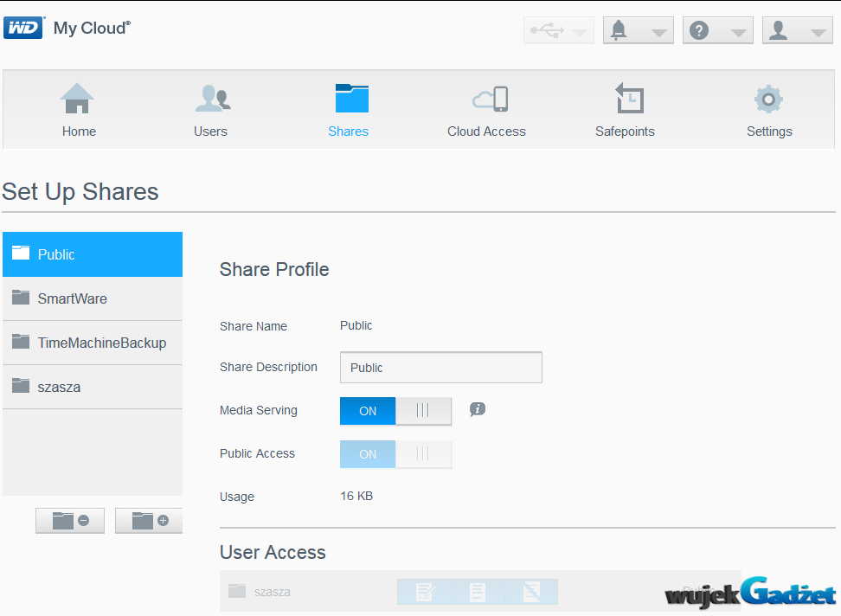Set szasza user to read-only access
Viewport: 841px width, 616px height.
coord(477,592)
